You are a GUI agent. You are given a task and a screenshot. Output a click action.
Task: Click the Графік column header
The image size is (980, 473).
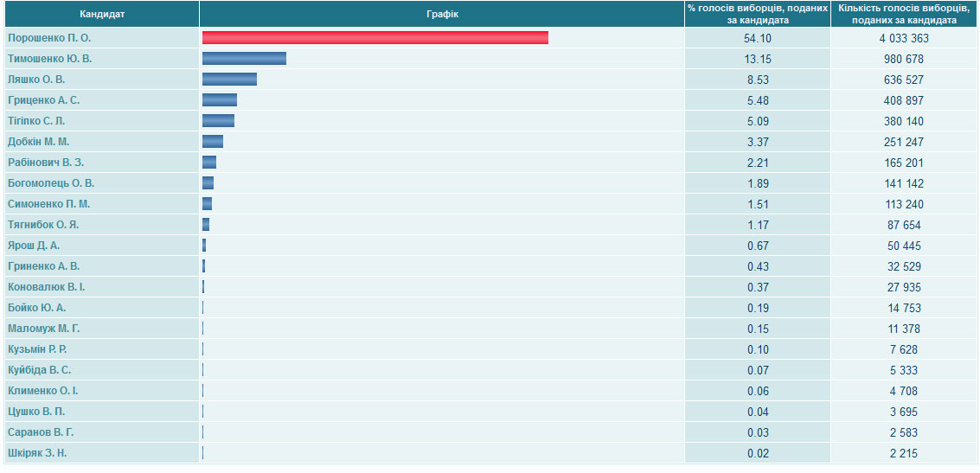(x=442, y=14)
